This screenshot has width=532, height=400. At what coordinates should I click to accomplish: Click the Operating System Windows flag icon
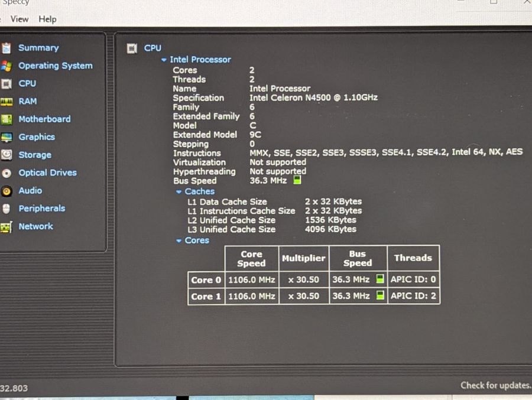[6, 66]
